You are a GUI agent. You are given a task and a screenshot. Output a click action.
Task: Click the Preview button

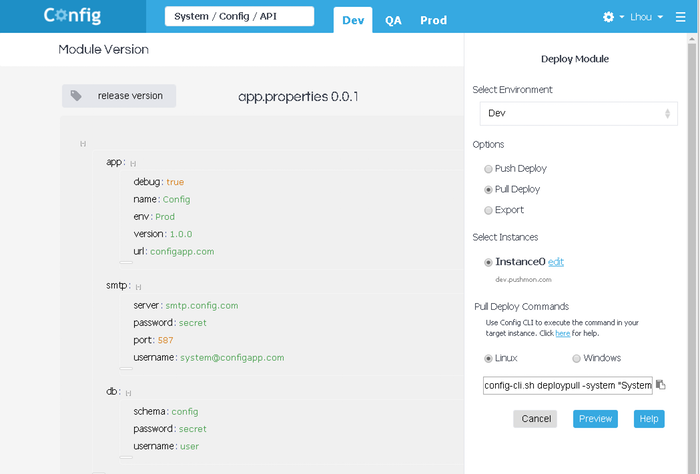pos(596,419)
